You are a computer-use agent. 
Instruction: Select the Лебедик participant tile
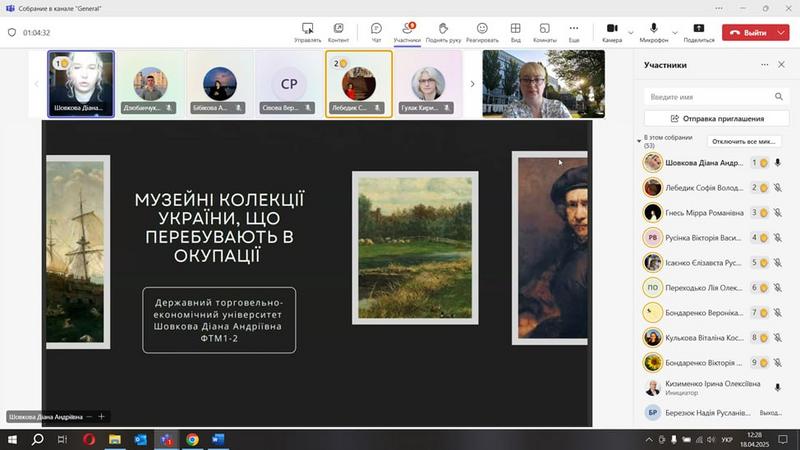(x=359, y=84)
